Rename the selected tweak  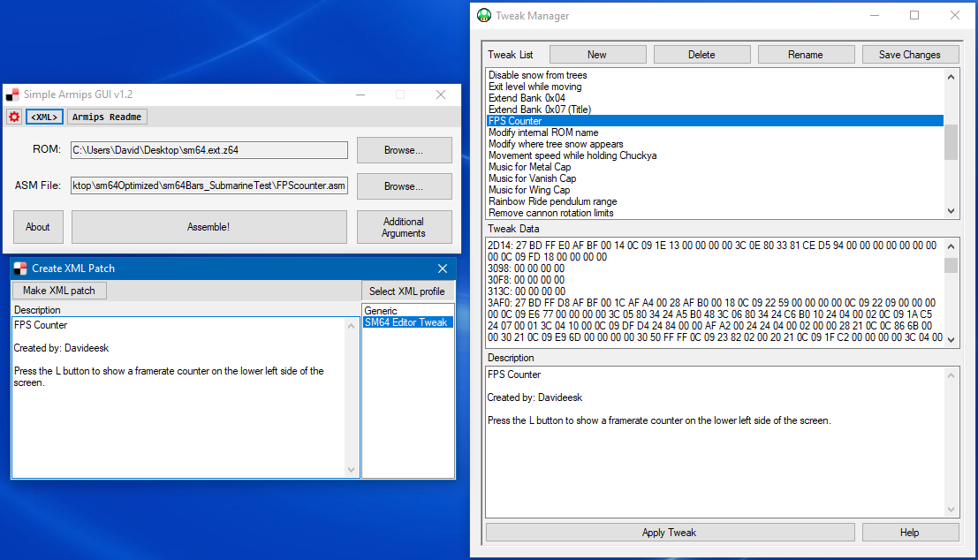tap(806, 55)
